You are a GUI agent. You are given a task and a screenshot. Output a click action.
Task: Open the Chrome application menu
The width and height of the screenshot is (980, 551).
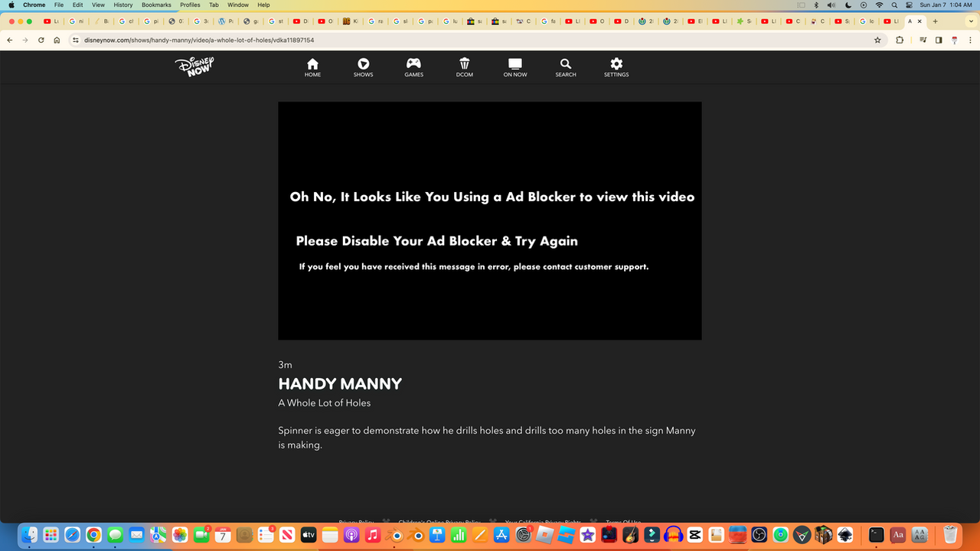tap(34, 5)
